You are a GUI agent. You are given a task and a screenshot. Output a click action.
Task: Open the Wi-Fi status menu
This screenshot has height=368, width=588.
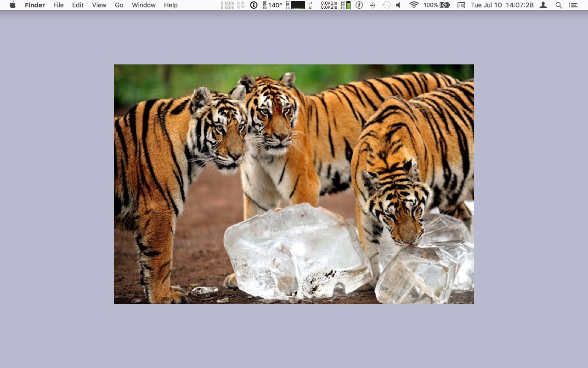click(414, 5)
